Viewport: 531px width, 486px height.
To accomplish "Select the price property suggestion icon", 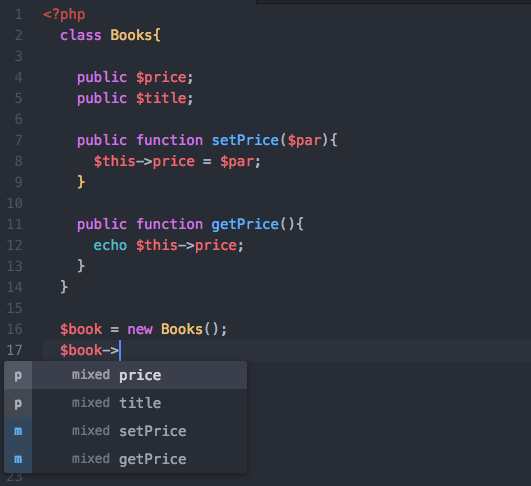I will click(x=18, y=375).
